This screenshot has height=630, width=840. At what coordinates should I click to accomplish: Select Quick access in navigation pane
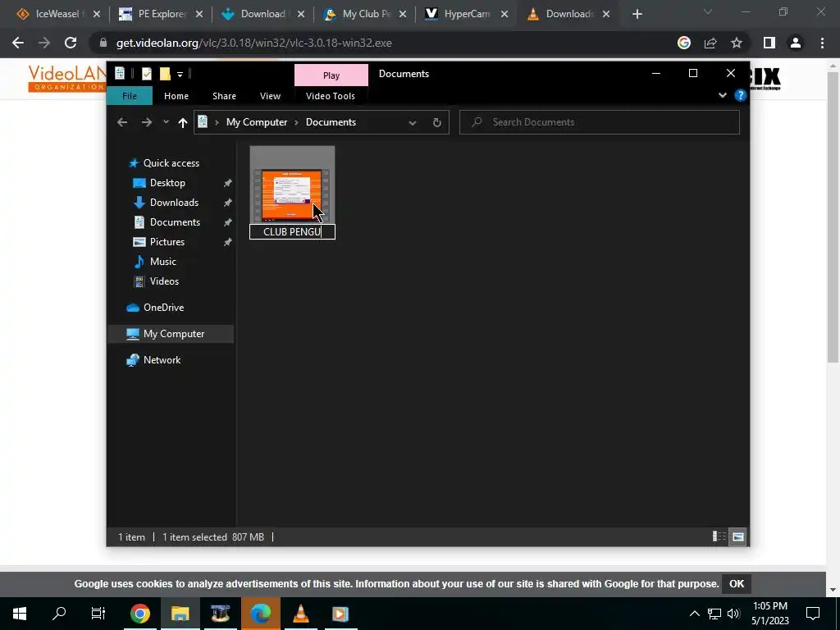pyautogui.click(x=171, y=163)
